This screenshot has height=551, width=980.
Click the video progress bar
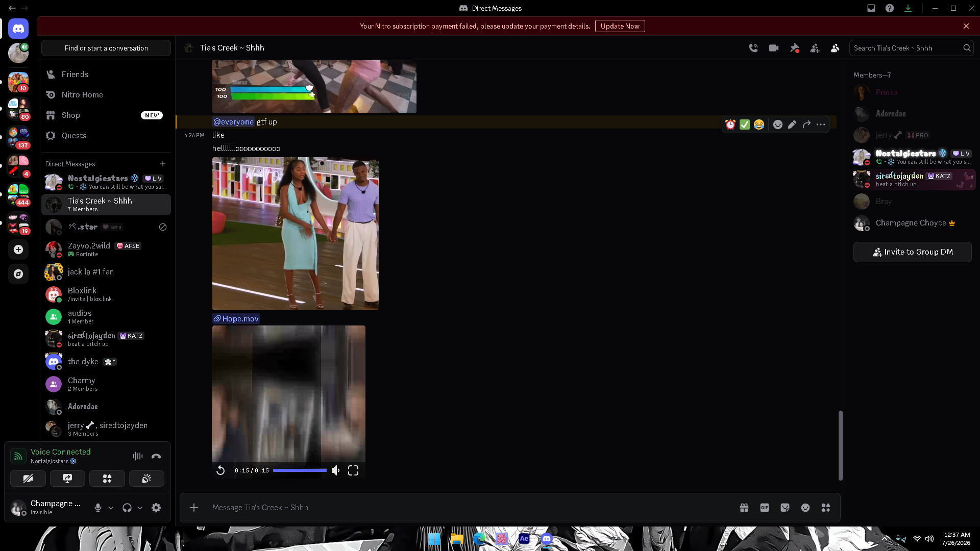pyautogui.click(x=300, y=470)
